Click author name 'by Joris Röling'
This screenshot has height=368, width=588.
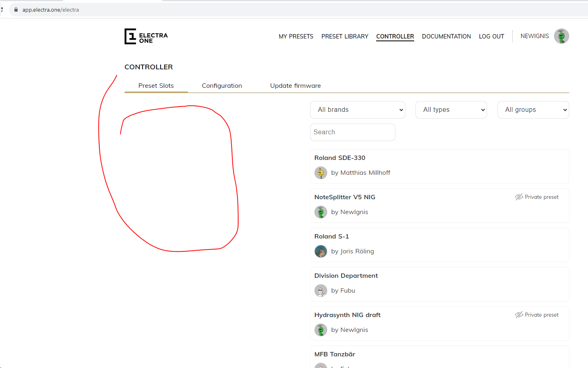[352, 251]
